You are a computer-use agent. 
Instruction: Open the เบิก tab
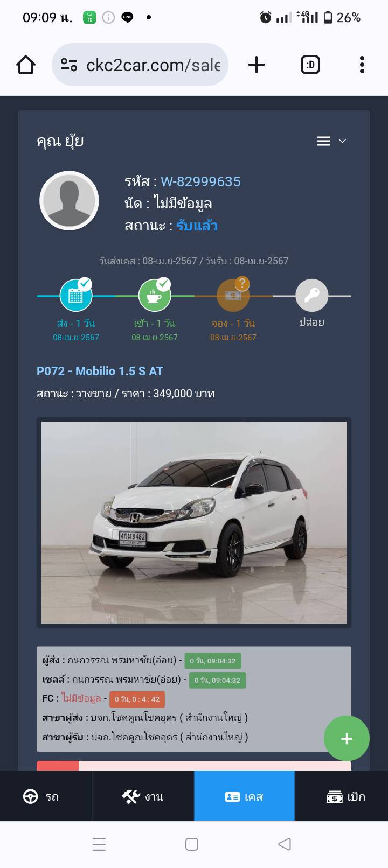point(341,796)
